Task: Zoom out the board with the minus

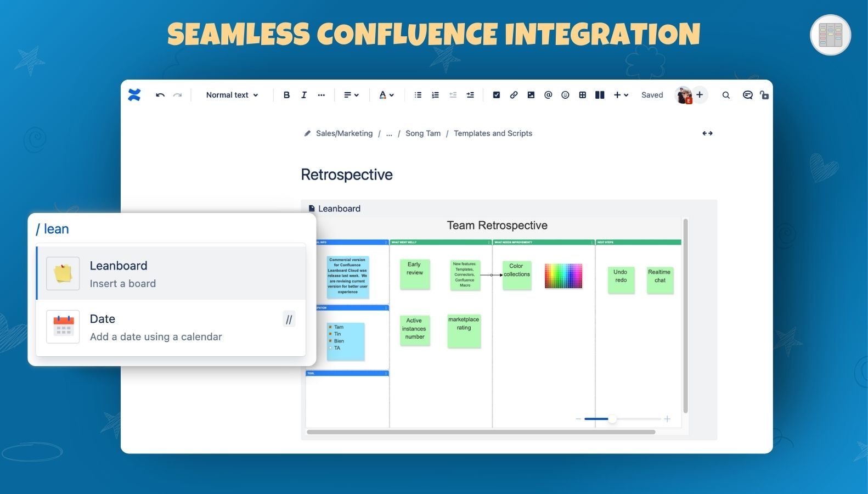Action: click(578, 419)
